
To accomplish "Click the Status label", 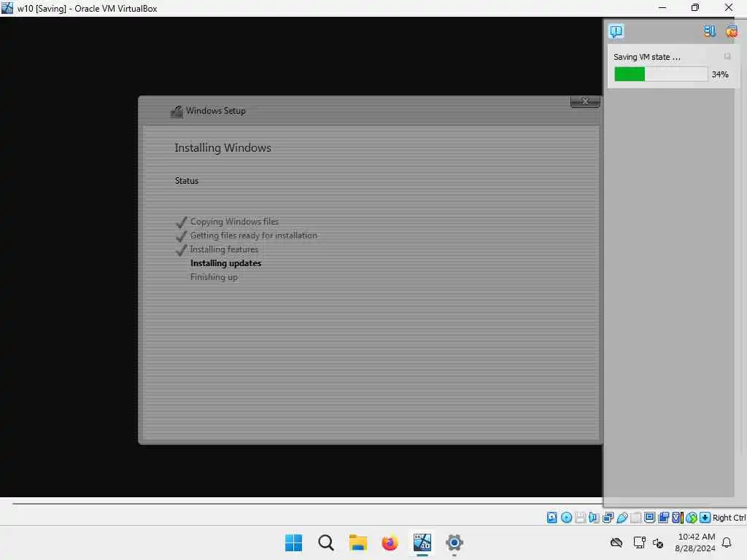I will pos(186,181).
